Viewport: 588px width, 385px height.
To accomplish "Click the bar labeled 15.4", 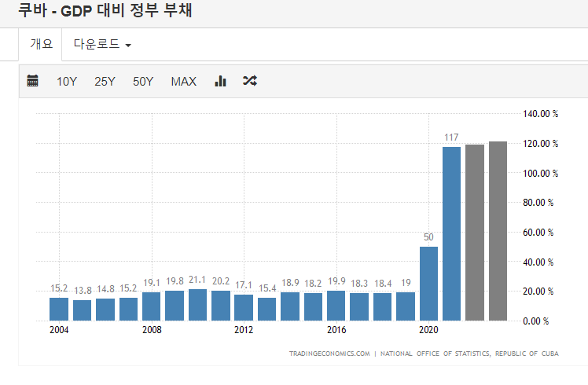I will click(267, 310).
